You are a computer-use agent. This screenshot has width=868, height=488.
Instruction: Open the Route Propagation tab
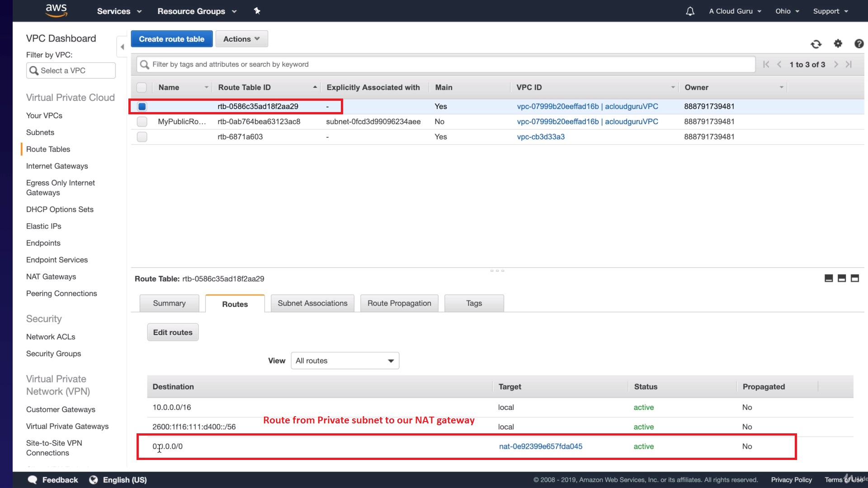click(x=399, y=303)
